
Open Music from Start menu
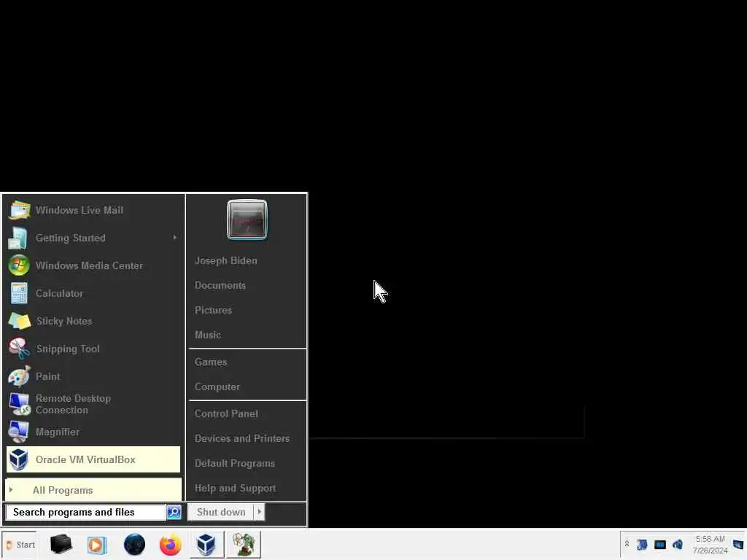tap(208, 335)
